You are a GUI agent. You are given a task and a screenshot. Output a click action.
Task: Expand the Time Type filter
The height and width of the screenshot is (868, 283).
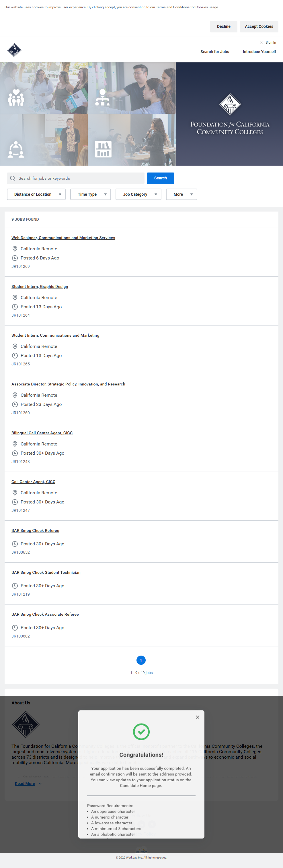tap(91, 194)
